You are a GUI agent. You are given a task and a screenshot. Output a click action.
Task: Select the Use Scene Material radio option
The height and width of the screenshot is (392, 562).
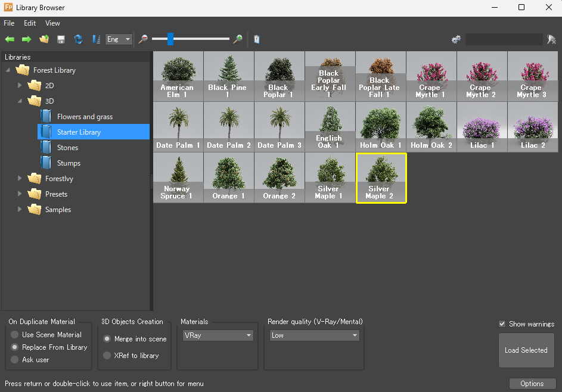pyautogui.click(x=15, y=335)
